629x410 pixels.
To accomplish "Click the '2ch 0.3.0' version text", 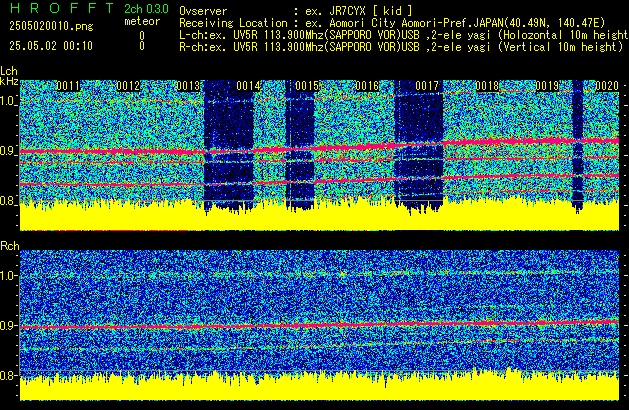I will (146, 9).
